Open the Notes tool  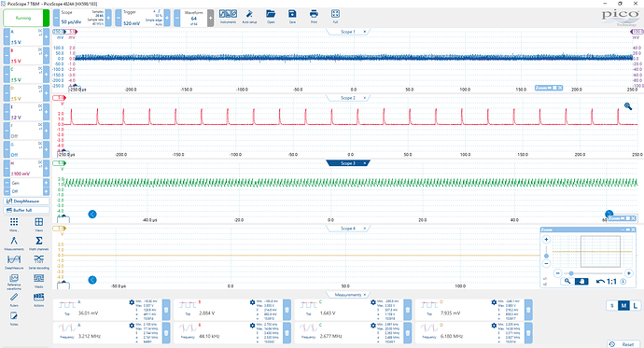coord(14,318)
